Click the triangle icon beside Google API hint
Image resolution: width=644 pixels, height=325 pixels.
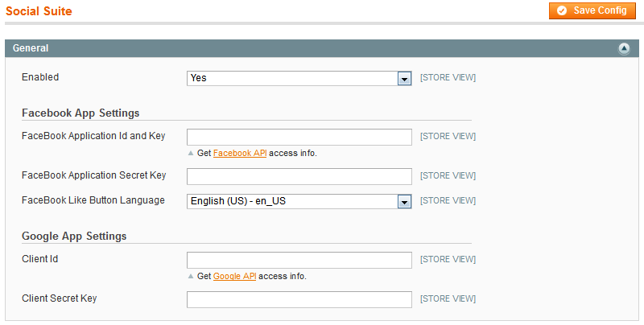pyautogui.click(x=191, y=276)
